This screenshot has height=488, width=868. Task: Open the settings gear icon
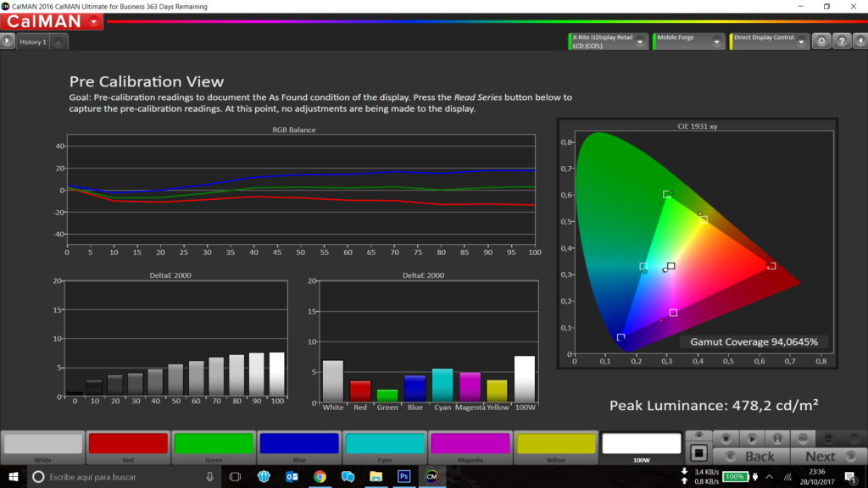point(821,42)
